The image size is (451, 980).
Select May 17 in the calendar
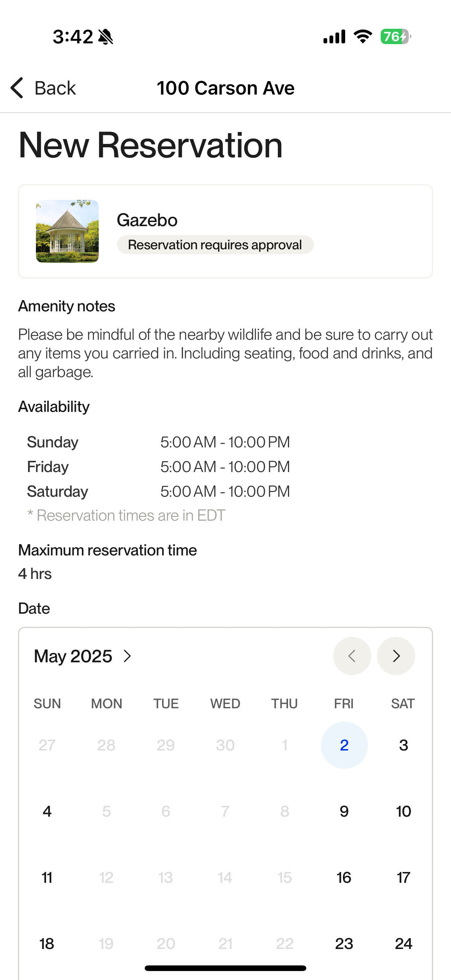pyautogui.click(x=404, y=877)
